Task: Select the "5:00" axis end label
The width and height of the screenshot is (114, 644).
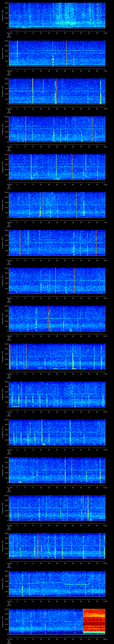Action: pos(105,147)
